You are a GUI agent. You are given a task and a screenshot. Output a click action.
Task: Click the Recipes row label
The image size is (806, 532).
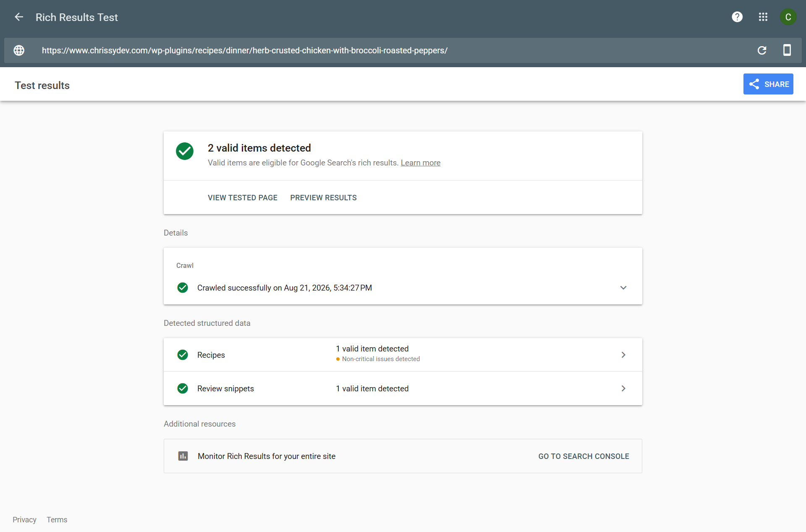point(211,355)
